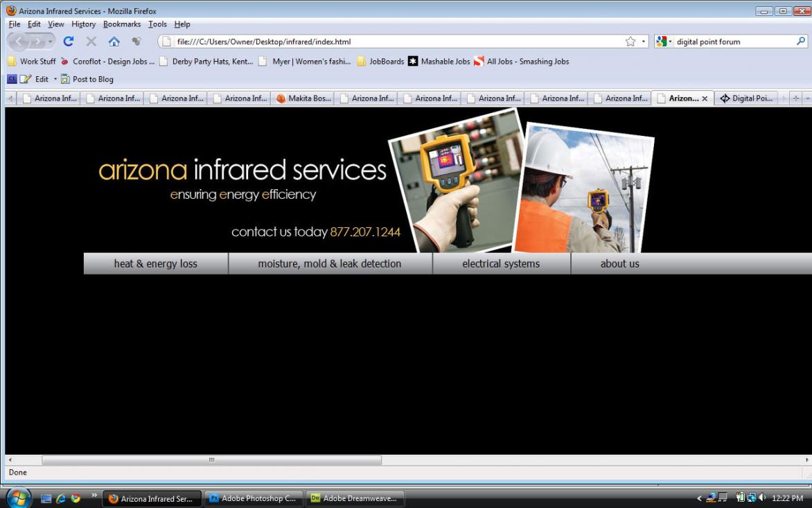Open the Windows Start menu
Image resolution: width=812 pixels, height=508 pixels.
[19, 498]
